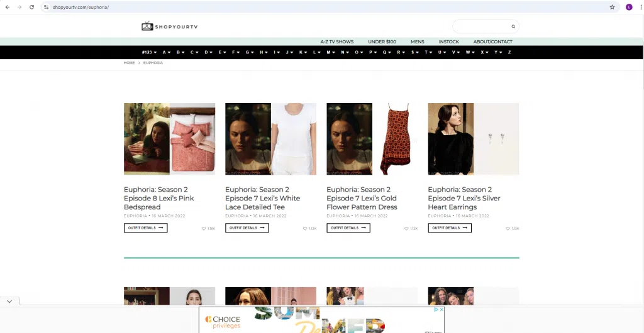Open Chrome's three-dot menu
This screenshot has height=333, width=644.
point(641,7)
